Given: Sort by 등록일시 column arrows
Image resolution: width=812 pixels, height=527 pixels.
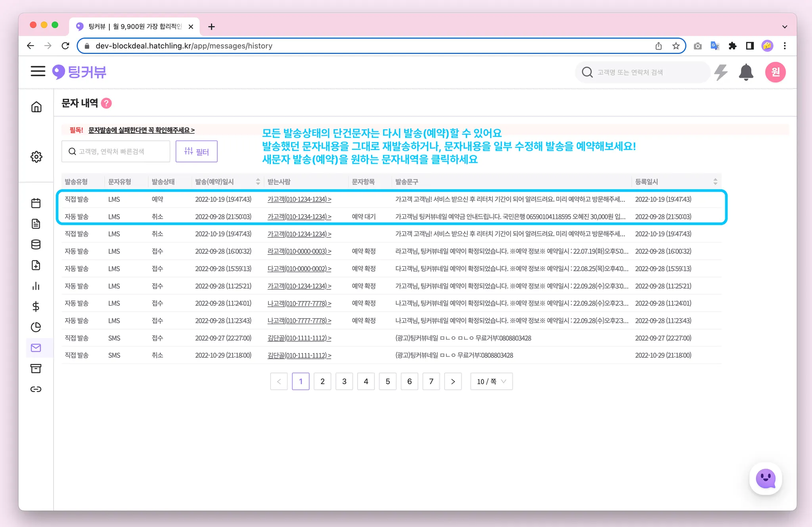Looking at the screenshot, I should click(715, 182).
